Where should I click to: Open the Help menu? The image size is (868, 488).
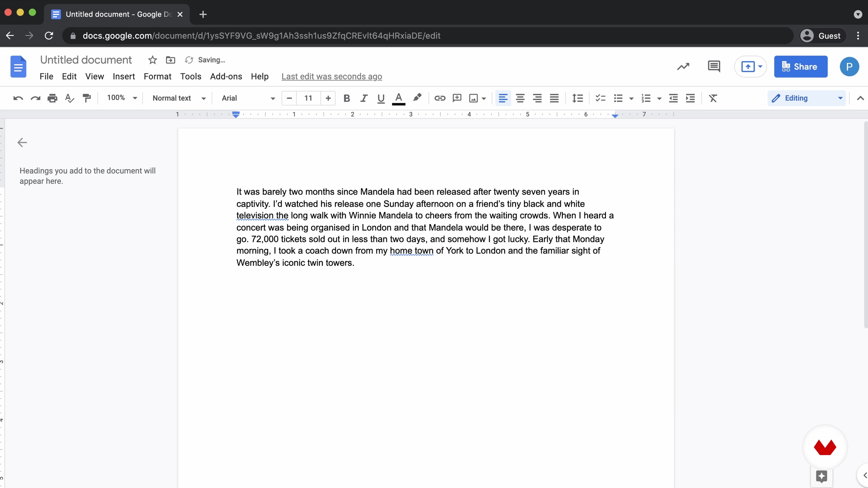[x=259, y=76]
